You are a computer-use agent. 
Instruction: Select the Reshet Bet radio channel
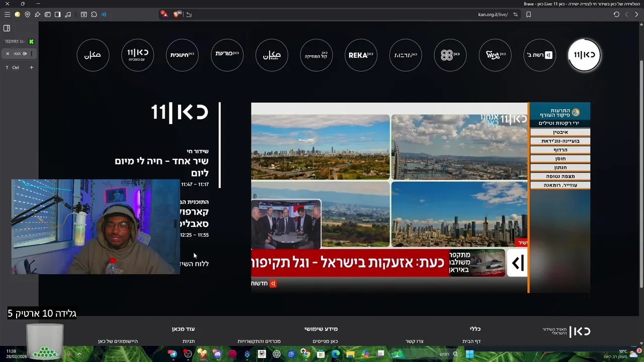tap(539, 55)
